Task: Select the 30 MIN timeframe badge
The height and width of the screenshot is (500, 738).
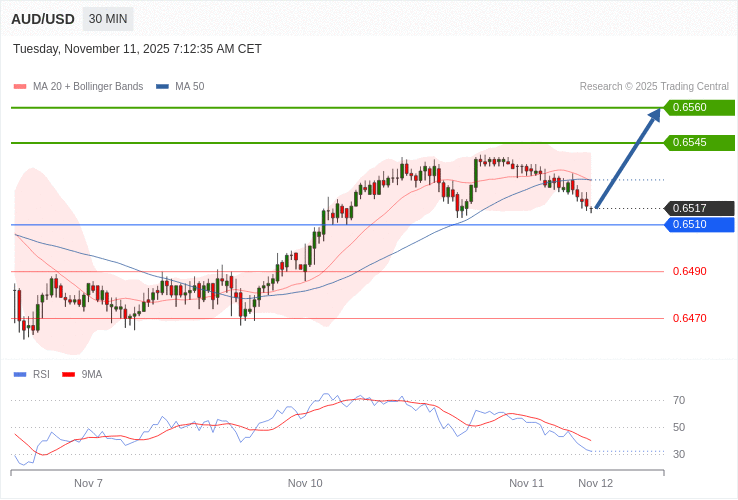Action: [x=108, y=19]
